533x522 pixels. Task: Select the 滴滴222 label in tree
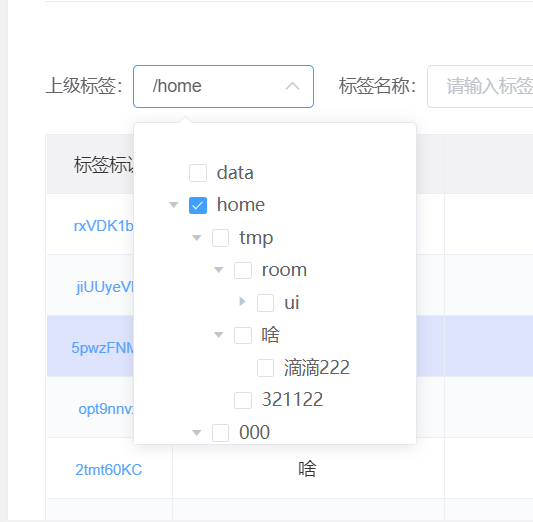pyautogui.click(x=317, y=368)
